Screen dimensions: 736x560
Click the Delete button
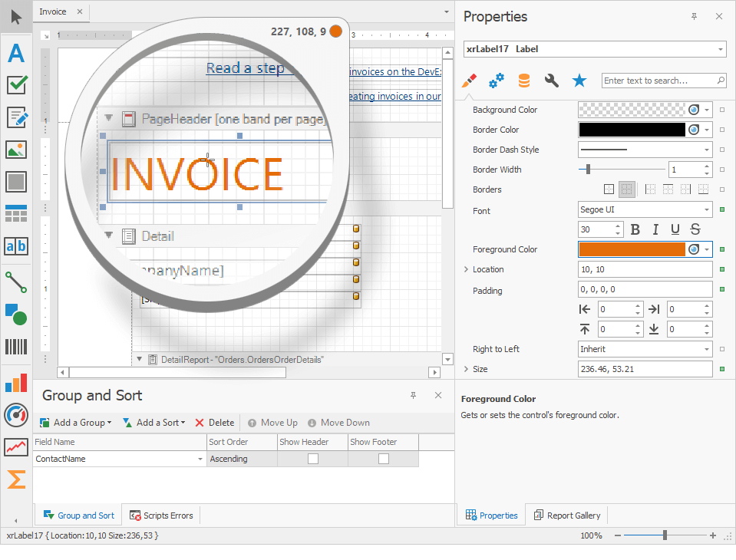click(x=214, y=423)
